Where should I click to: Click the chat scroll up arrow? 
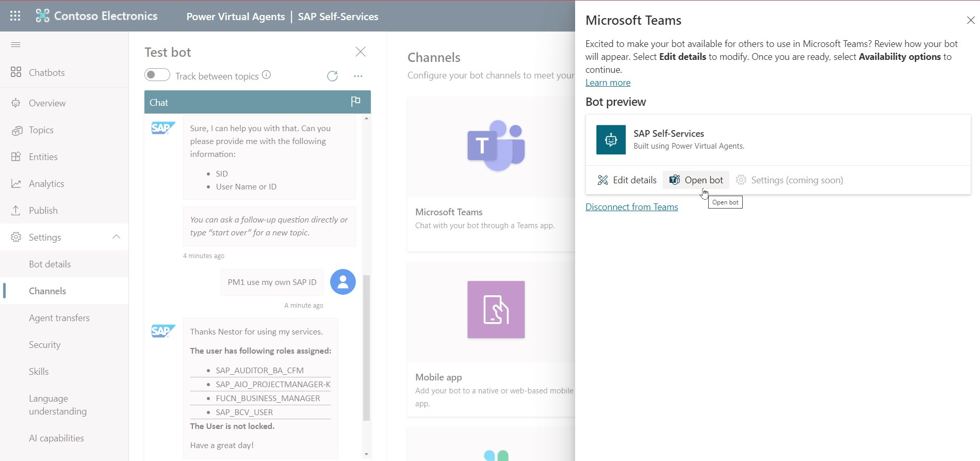coord(366,118)
